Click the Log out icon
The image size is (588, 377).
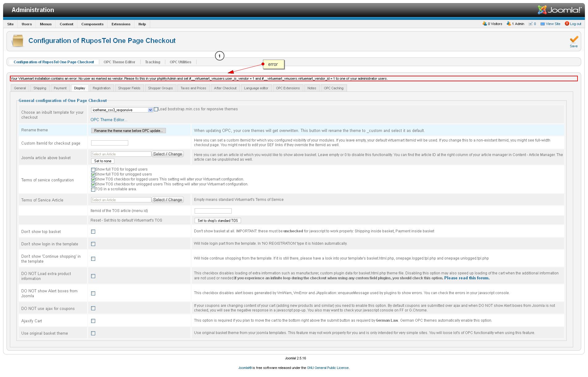(567, 24)
